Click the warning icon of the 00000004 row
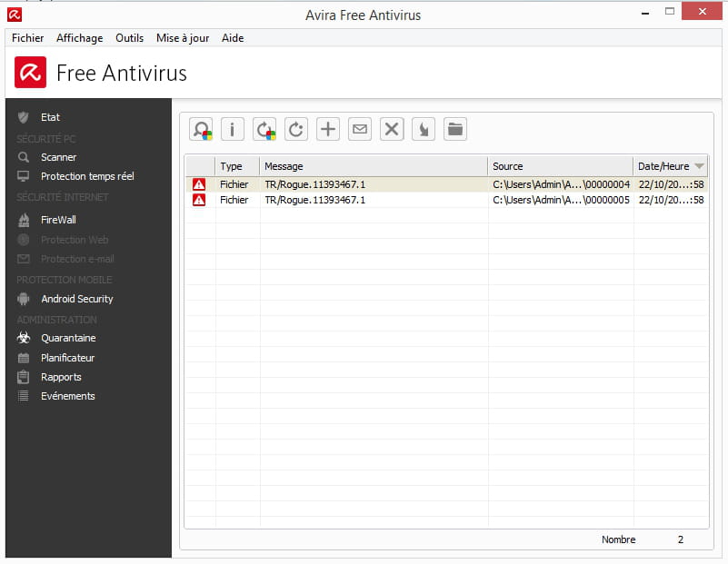Image resolution: width=728 pixels, height=564 pixels. (x=199, y=184)
